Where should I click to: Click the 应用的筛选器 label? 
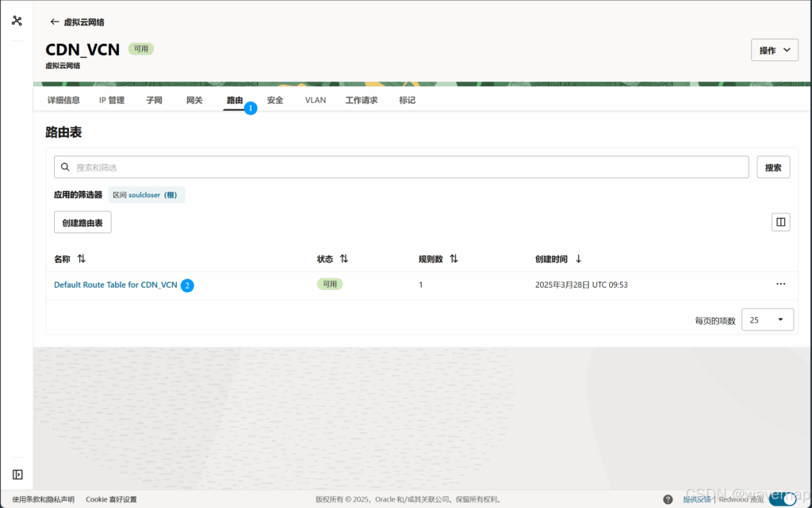79,195
